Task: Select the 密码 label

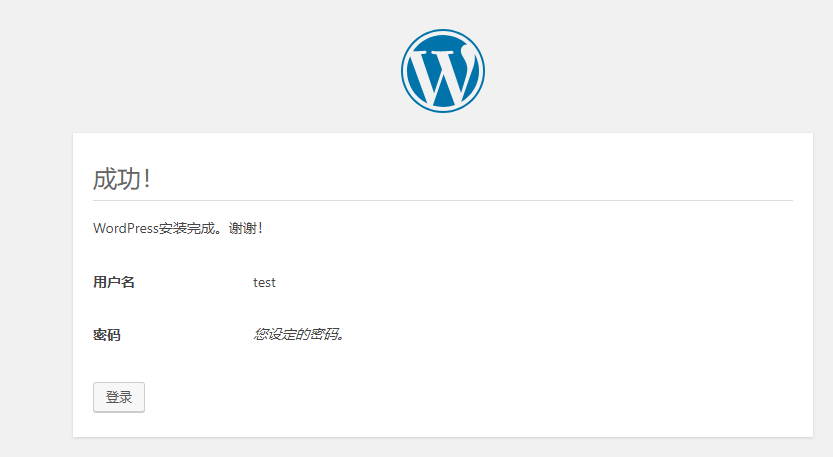Action: point(106,335)
